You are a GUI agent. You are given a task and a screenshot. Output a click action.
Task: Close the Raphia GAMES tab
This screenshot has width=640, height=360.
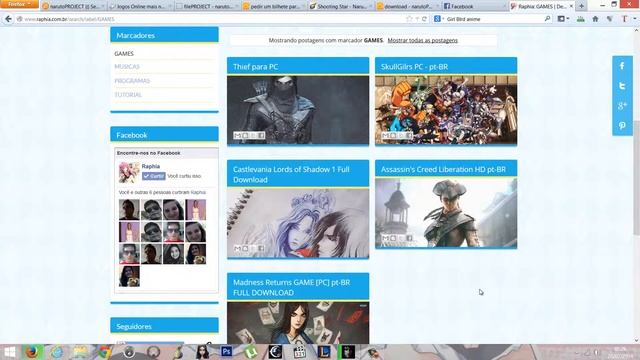[571, 6]
